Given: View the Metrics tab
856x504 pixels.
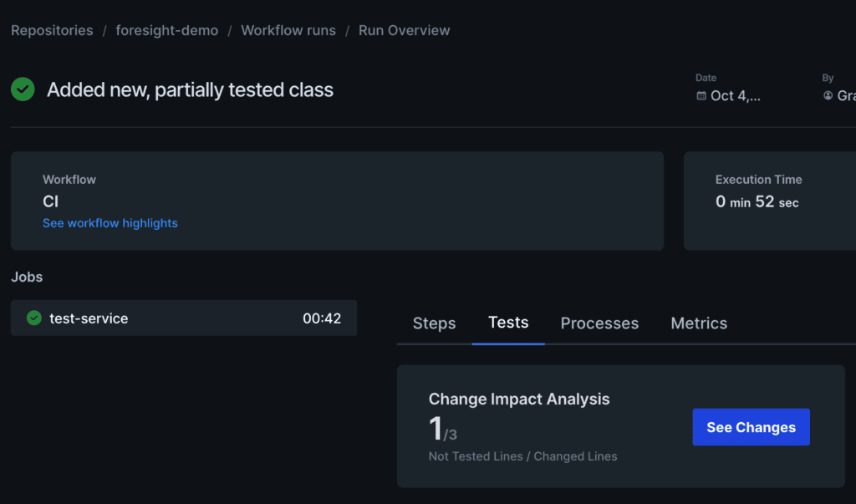Looking at the screenshot, I should coord(698,323).
